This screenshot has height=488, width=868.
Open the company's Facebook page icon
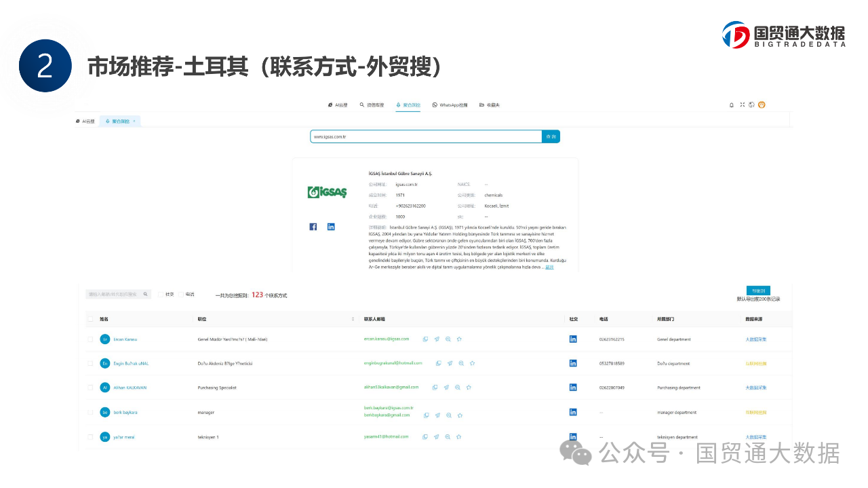[x=313, y=227]
